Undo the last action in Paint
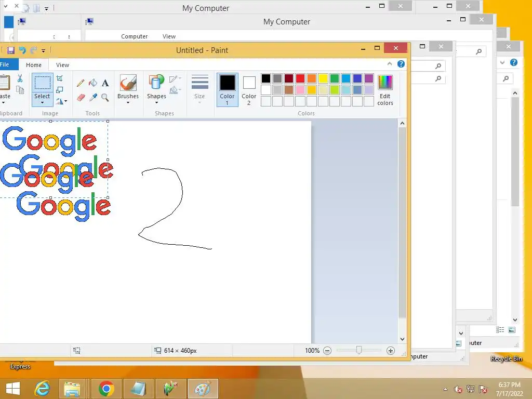The height and width of the screenshot is (399, 532). (x=22, y=50)
